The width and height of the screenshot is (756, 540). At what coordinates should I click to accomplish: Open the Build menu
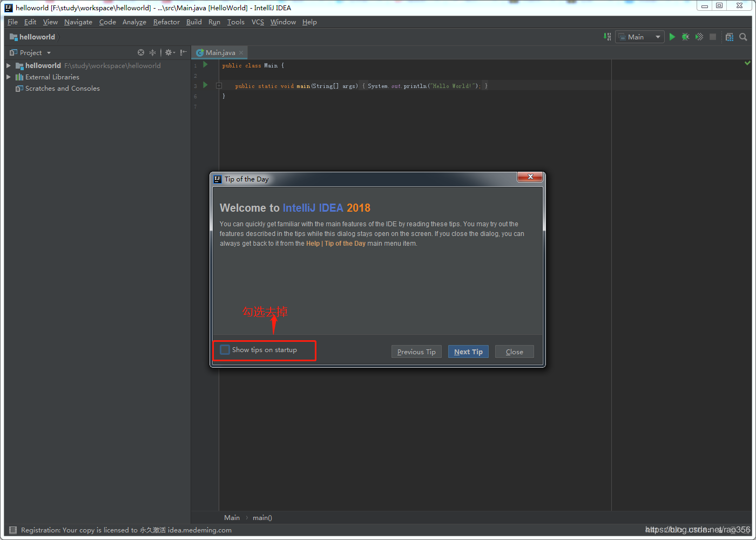pyautogui.click(x=194, y=22)
